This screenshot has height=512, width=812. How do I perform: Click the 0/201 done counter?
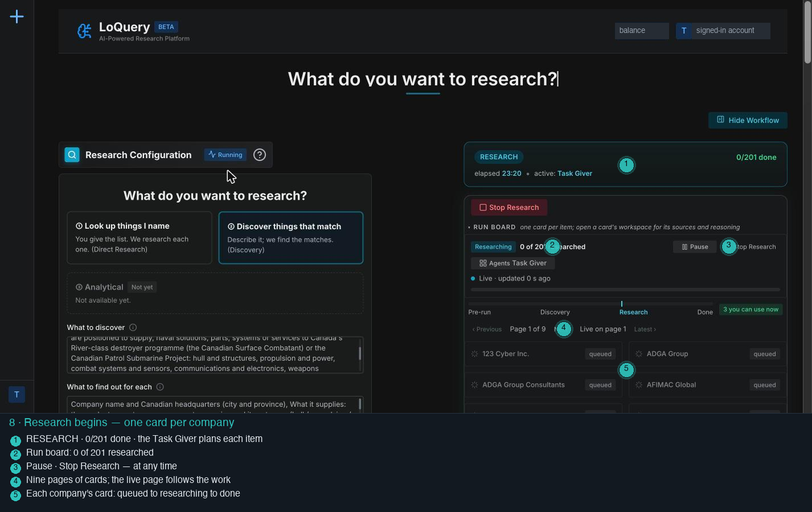coord(756,158)
